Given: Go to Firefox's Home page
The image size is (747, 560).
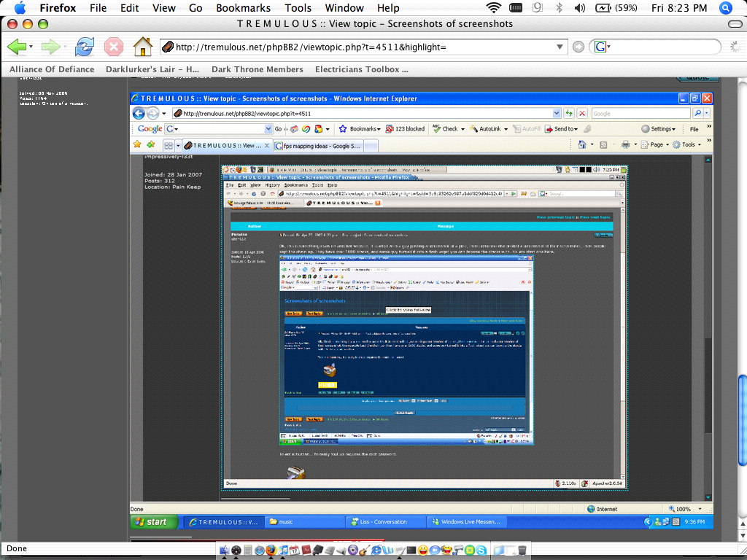Looking at the screenshot, I should point(142,47).
